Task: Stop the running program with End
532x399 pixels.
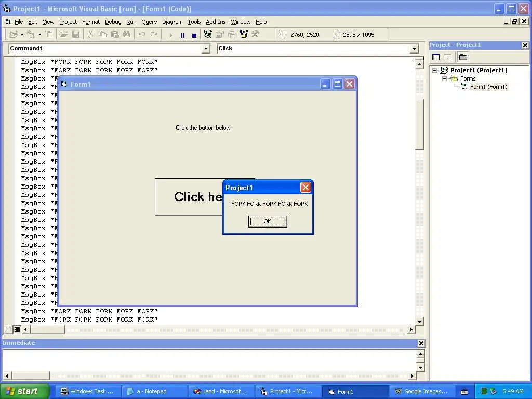Action: pos(194,35)
